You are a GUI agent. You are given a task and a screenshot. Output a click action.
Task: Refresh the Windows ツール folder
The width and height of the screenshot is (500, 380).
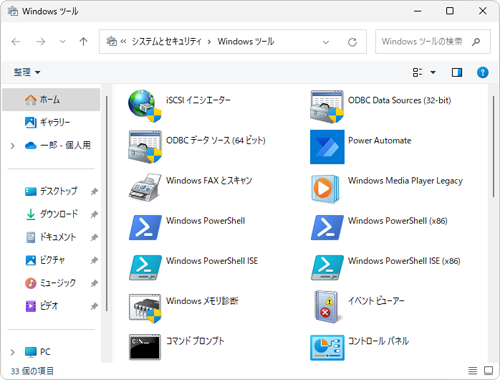coord(352,42)
